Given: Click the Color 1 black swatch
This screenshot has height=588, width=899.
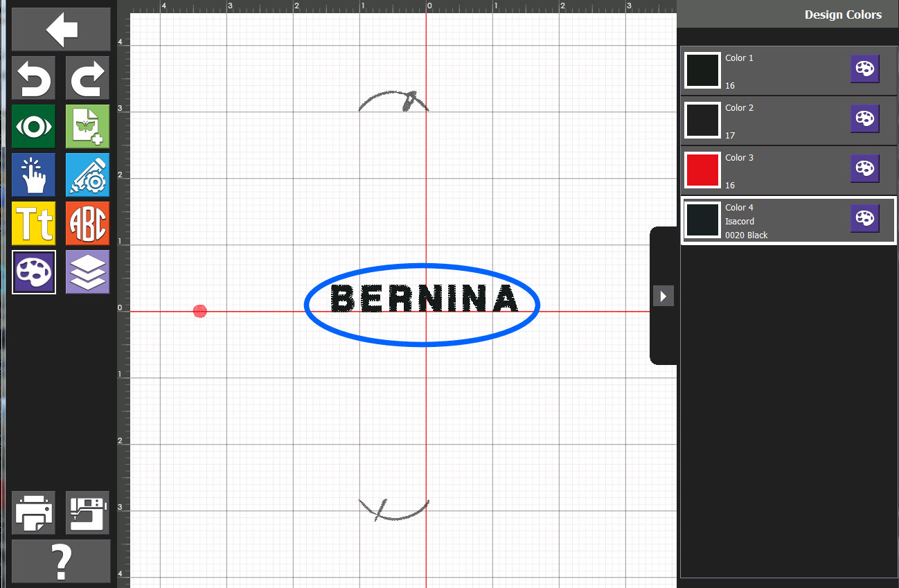Looking at the screenshot, I should tap(702, 71).
